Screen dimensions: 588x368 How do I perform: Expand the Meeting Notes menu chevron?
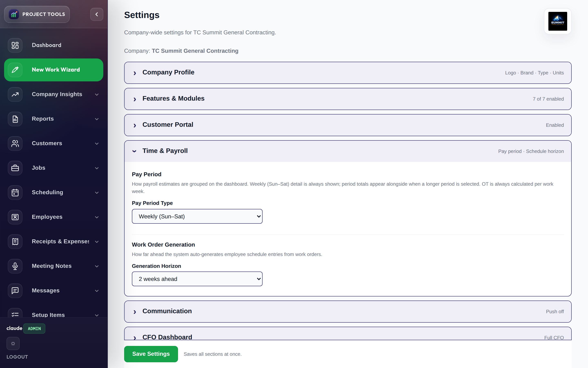97,266
